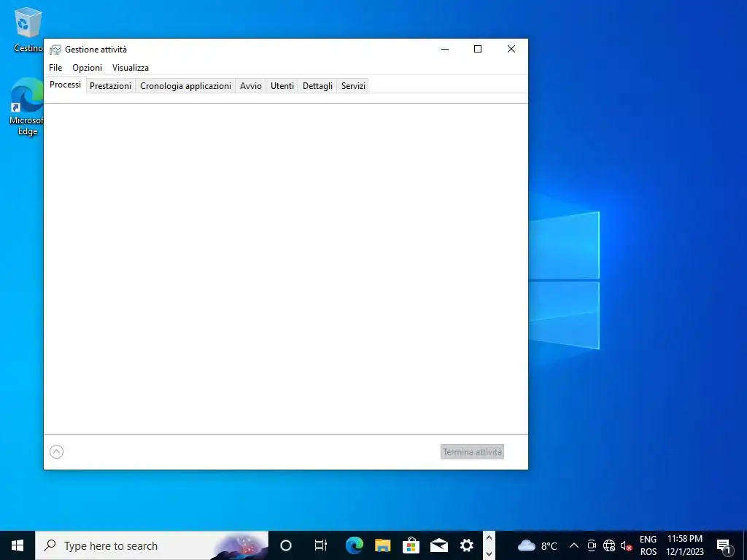Open Cortana from the taskbar circle icon
This screenshot has width=747, height=560.
(x=285, y=545)
